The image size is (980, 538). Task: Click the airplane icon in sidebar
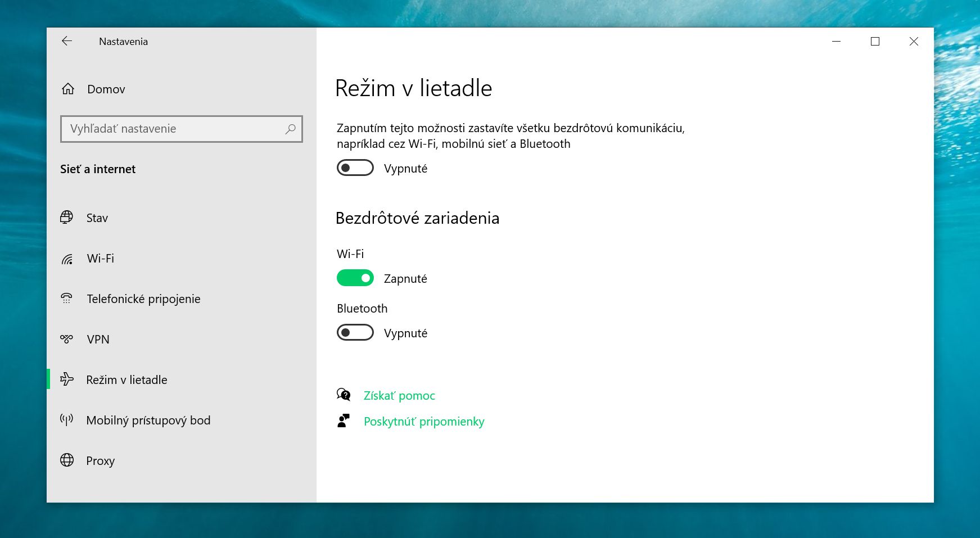(67, 379)
